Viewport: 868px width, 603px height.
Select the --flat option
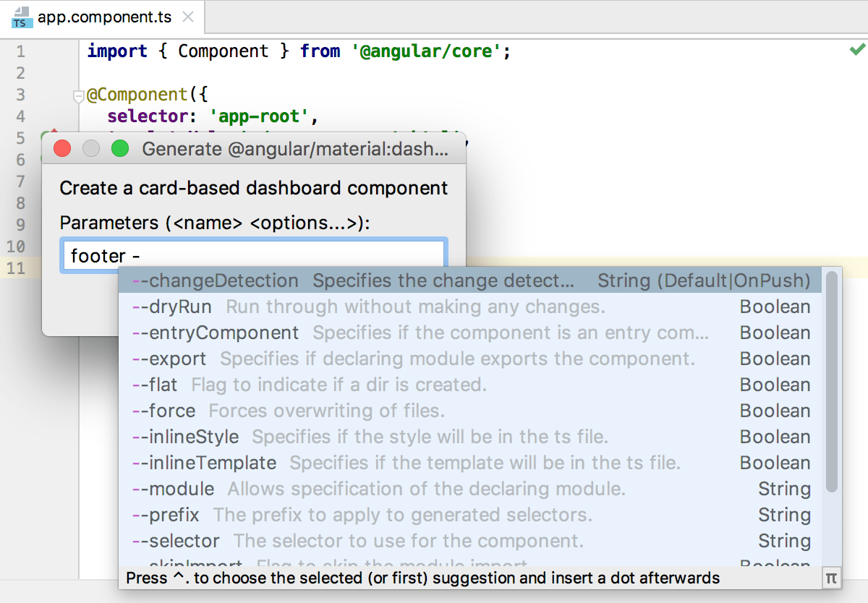tap(472, 385)
